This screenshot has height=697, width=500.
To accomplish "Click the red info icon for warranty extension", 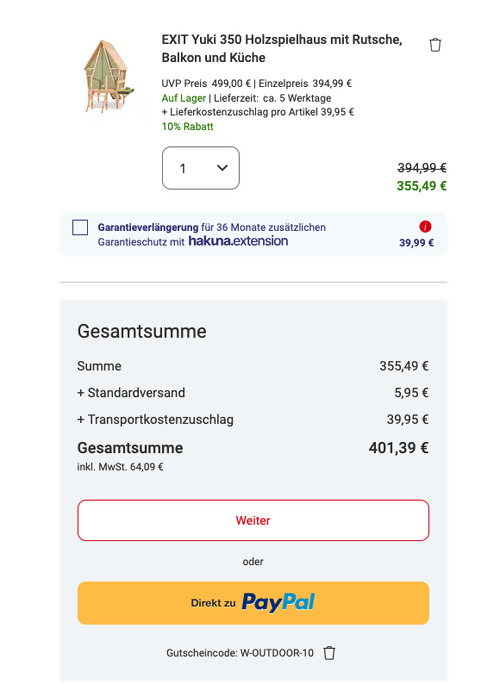I will pos(425,227).
